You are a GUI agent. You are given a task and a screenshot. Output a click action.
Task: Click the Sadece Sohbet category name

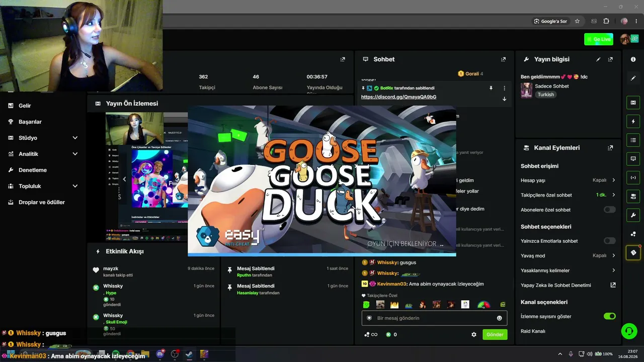tap(552, 86)
